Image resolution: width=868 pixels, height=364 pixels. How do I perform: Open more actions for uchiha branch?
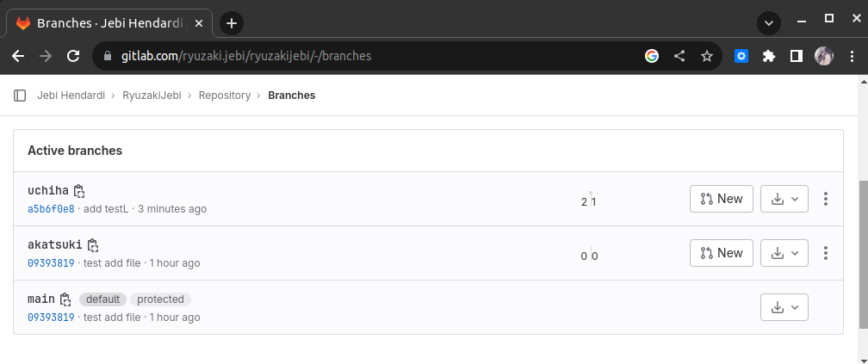pos(825,199)
